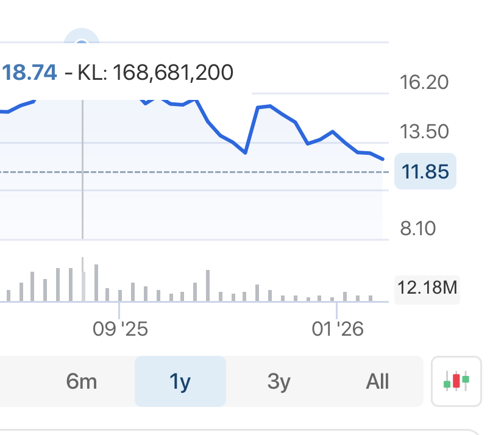The height and width of the screenshot is (435, 504).
Task: Select the 3y time range
Action: [x=279, y=382]
